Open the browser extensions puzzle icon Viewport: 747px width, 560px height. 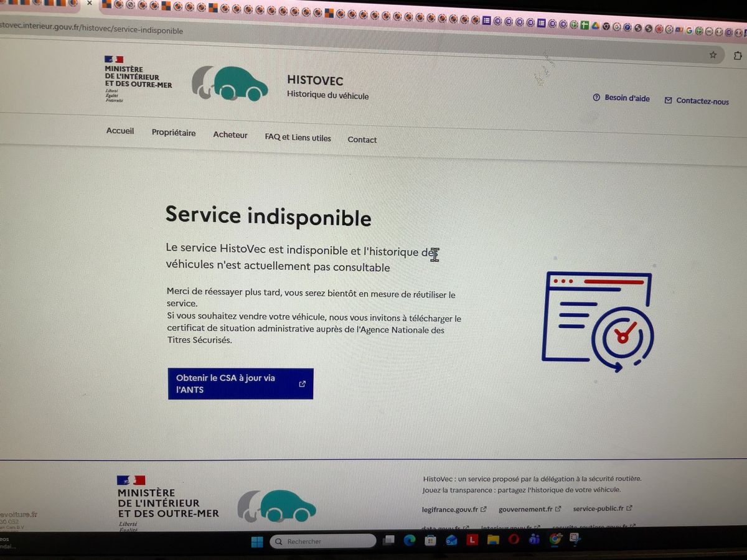coord(738,56)
